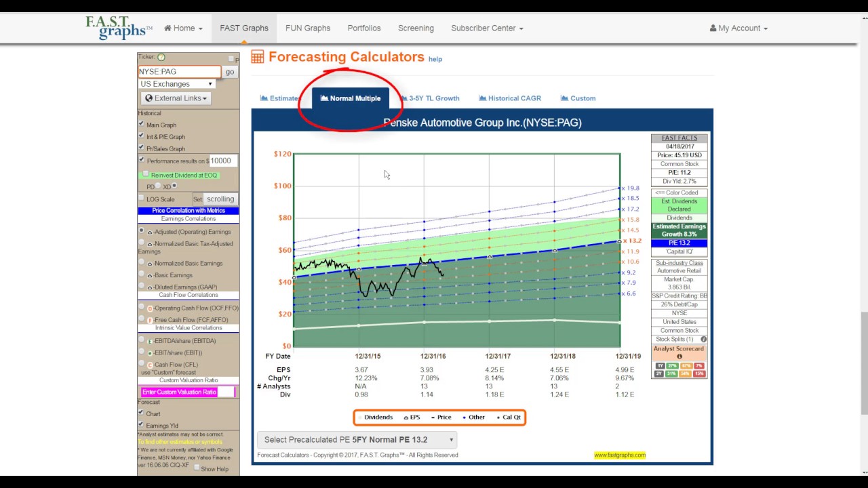Open the 3-5Y TL Growth tab
Screen dimensions: 868x488
[x=429, y=98]
